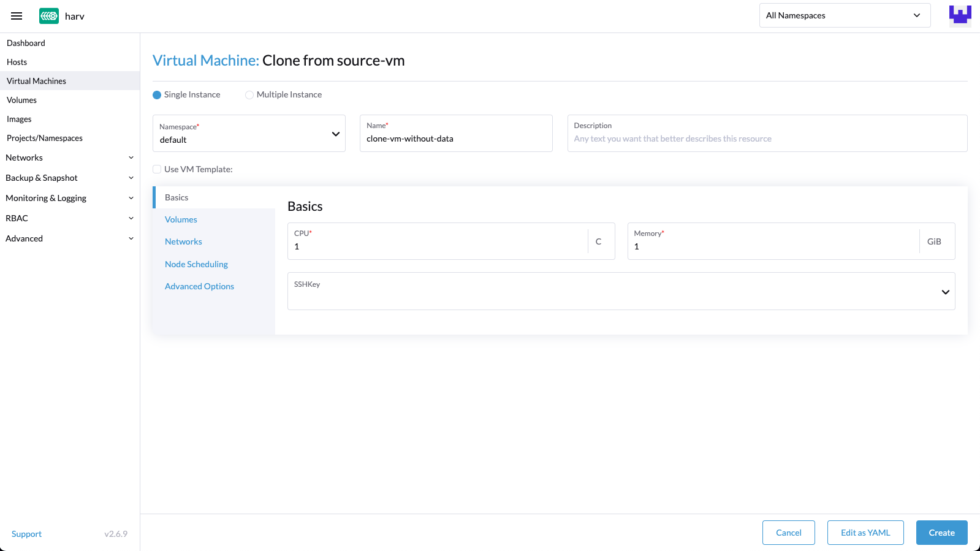Viewport: 980px width, 551px height.
Task: Expand Backup & Snapshot in sidebar
Action: (x=69, y=178)
